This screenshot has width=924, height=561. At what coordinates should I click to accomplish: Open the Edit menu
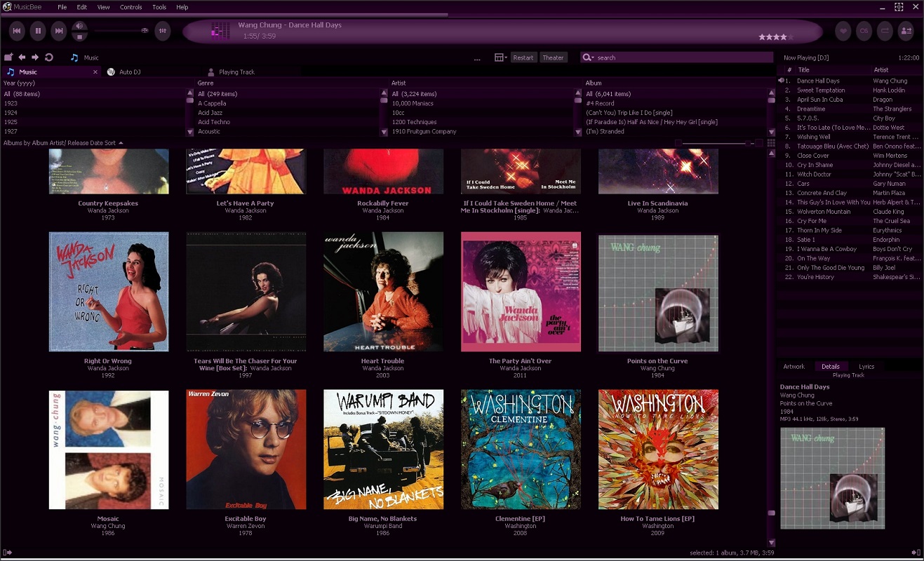pos(82,7)
